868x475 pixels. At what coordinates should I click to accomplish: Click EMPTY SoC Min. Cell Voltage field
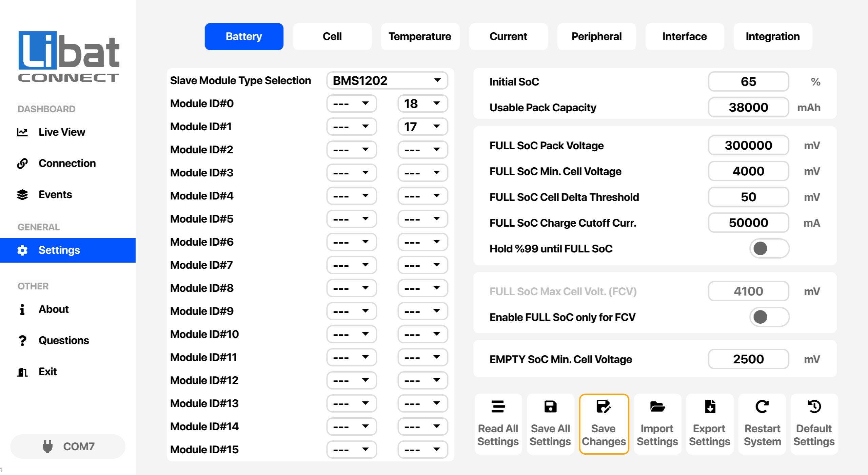tap(748, 359)
